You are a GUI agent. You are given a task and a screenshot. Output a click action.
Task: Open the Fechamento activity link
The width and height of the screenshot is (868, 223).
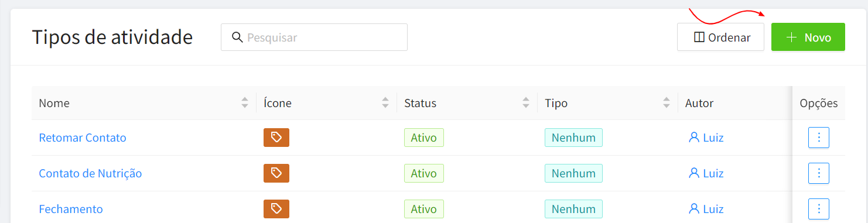[x=71, y=210]
